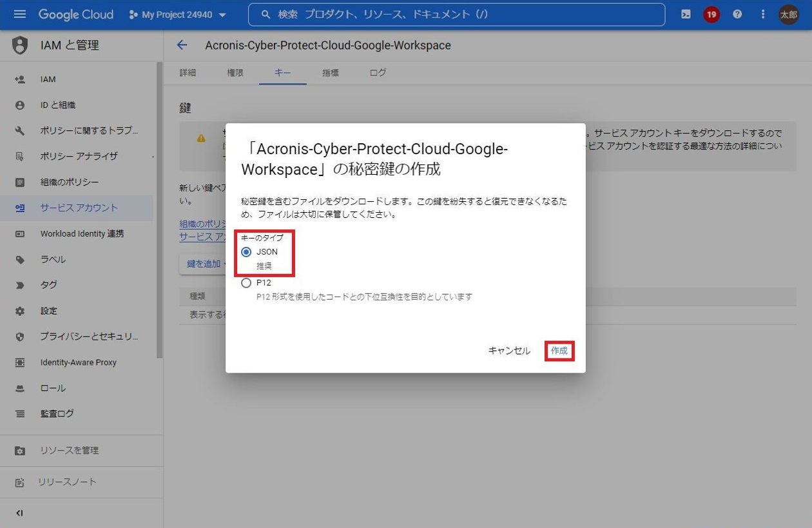Open the three-dot settings menu in top bar
The image size is (812, 528).
pos(763,14)
